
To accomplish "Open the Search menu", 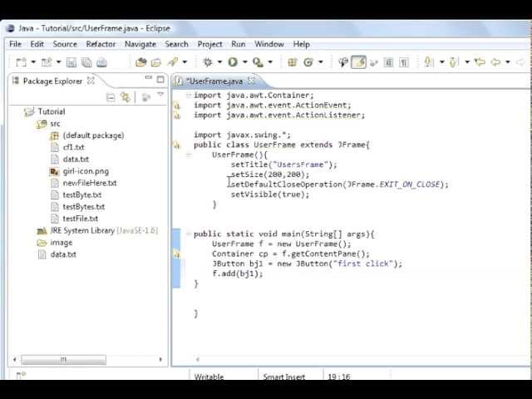I will point(176,44).
